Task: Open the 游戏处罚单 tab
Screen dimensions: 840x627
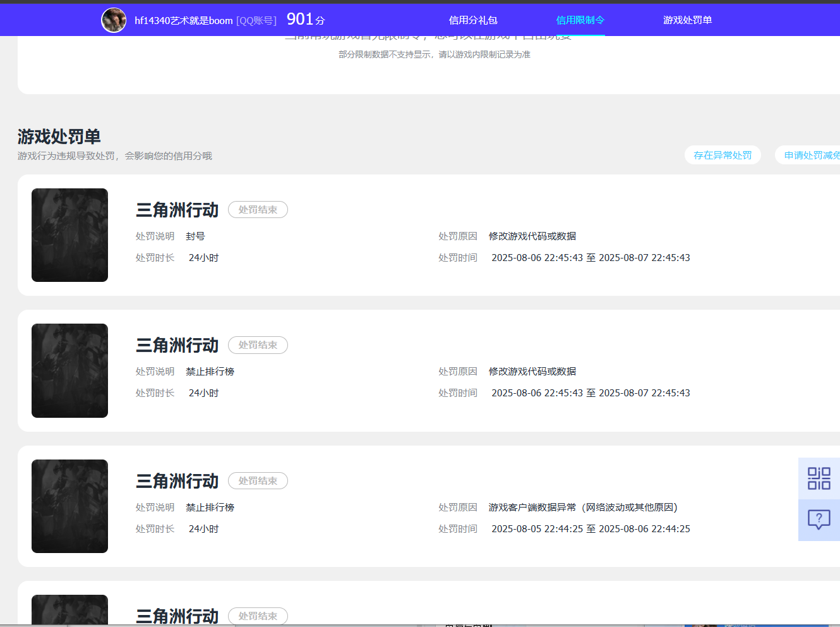Action: [687, 20]
